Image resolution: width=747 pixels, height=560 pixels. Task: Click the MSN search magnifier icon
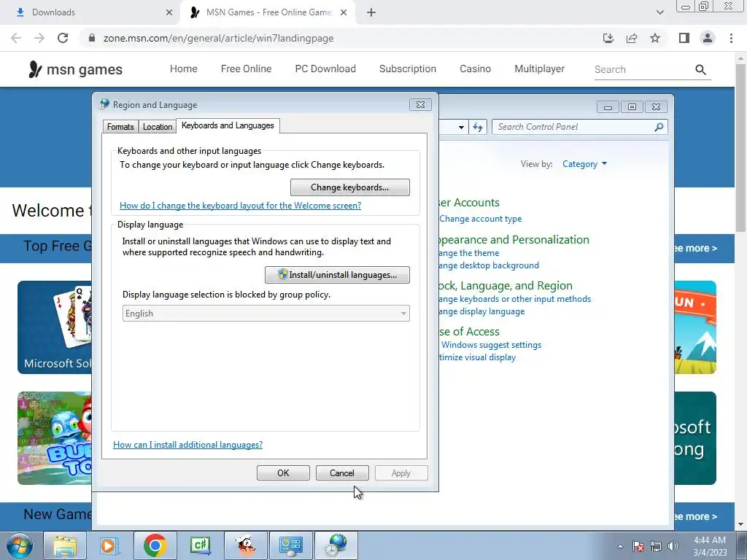tap(700, 69)
